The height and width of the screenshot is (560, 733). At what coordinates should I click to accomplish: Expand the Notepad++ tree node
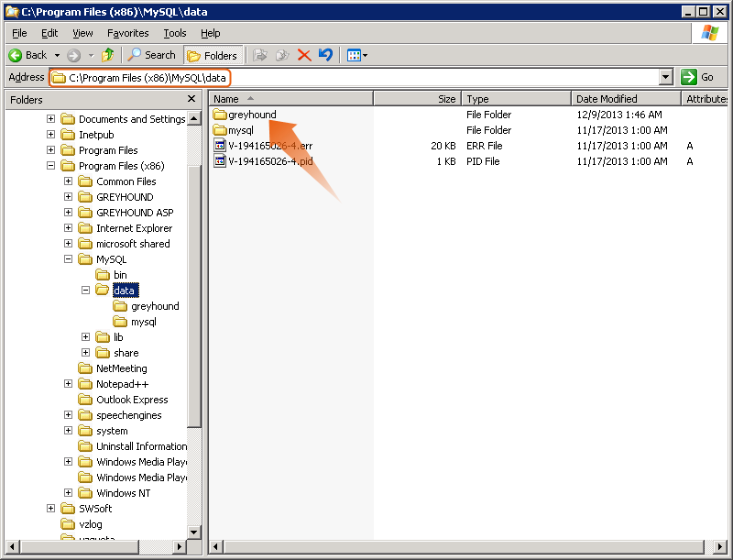point(68,384)
